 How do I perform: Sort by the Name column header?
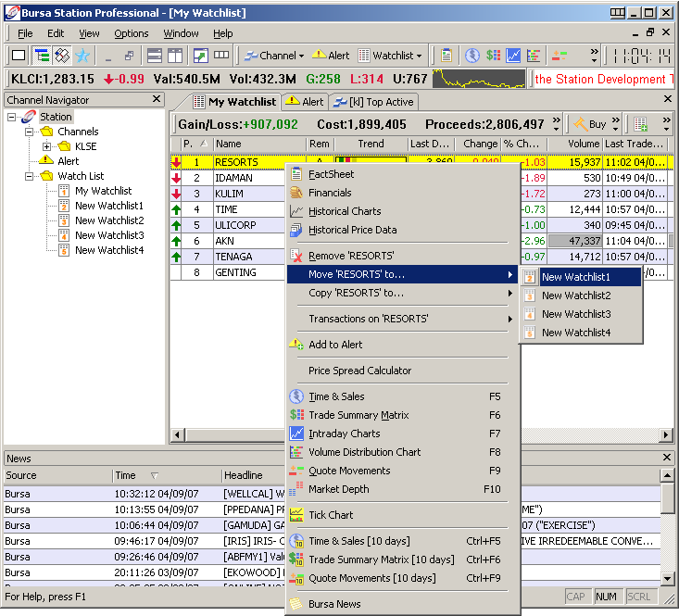[x=259, y=144]
